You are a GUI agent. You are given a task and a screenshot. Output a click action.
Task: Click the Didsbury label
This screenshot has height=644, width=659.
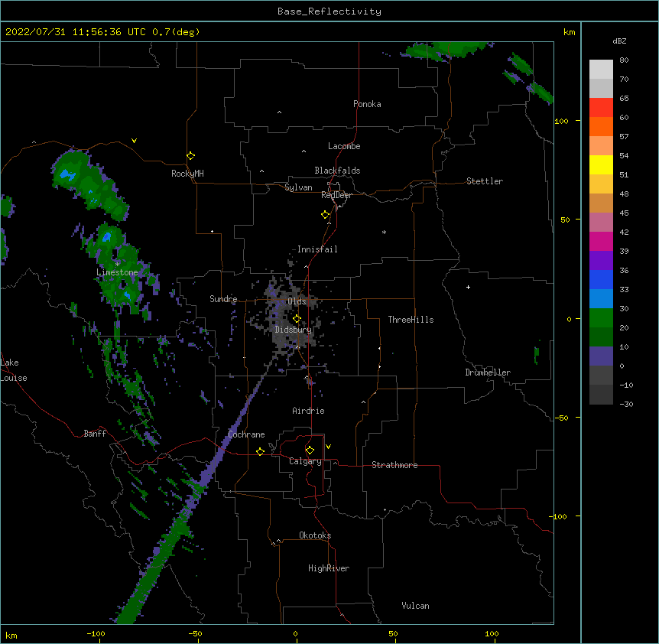point(293,330)
